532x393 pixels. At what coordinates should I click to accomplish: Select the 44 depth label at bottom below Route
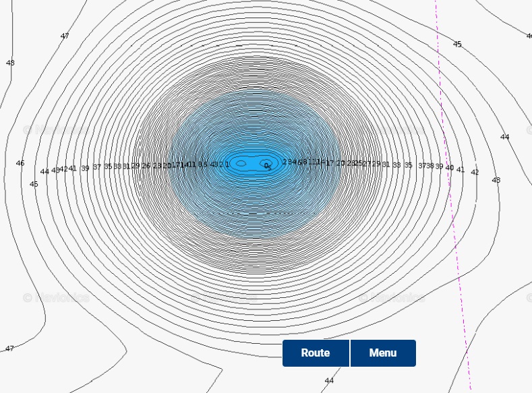[x=329, y=381]
